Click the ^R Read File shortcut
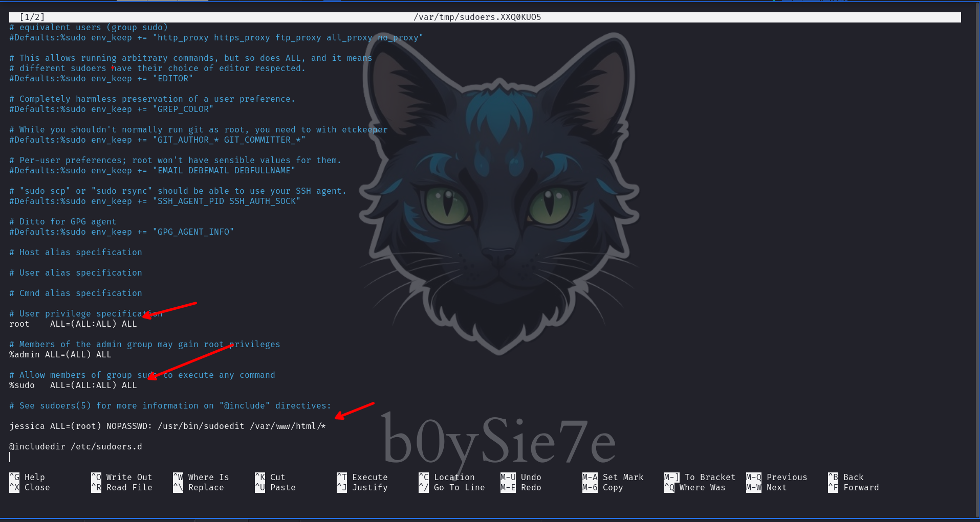The image size is (980, 522). pyautogui.click(x=122, y=487)
